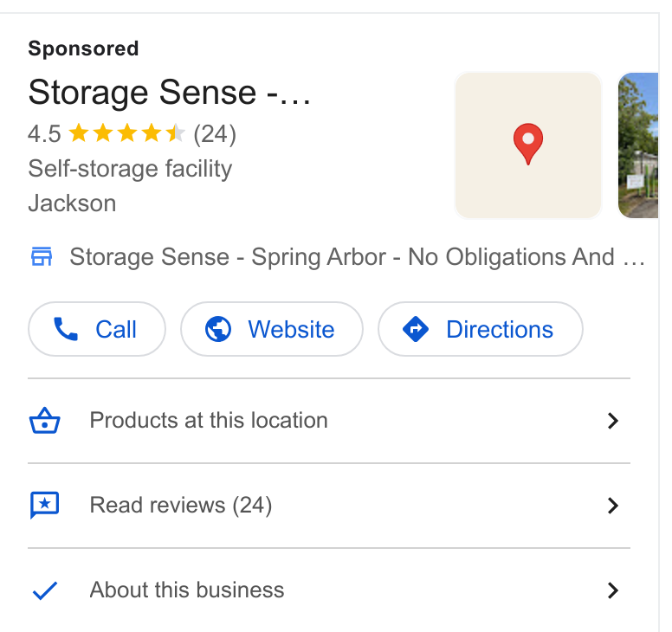
Task: Expand the Read reviews chevron arrow
Action: pyautogui.click(x=613, y=506)
